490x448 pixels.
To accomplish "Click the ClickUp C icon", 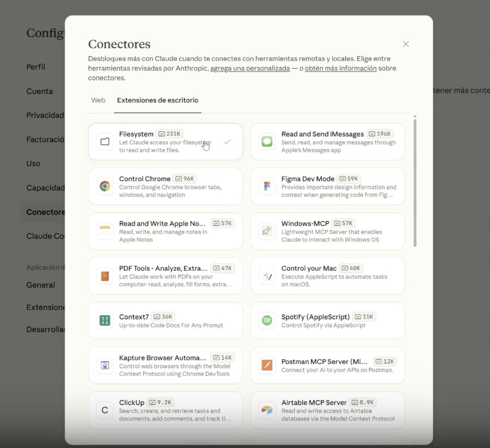I will click(105, 410).
